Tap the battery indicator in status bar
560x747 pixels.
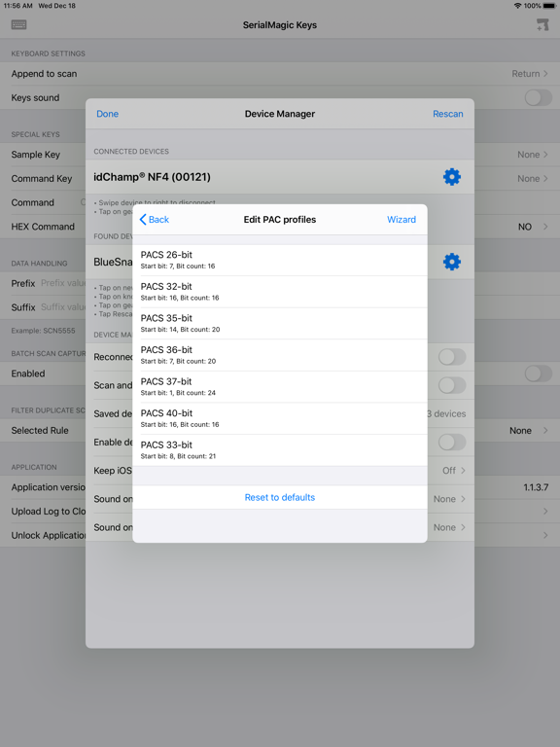point(549,6)
